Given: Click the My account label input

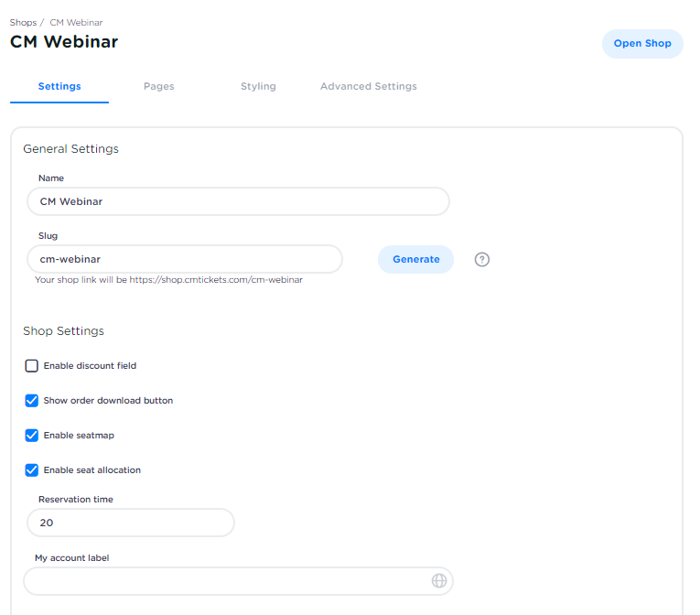Looking at the screenshot, I should (224, 581).
